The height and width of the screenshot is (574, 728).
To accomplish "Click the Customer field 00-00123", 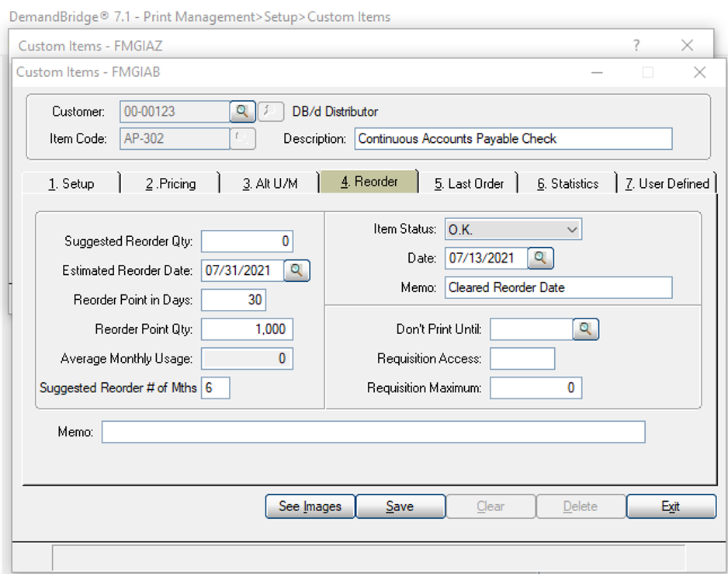I will [x=175, y=112].
